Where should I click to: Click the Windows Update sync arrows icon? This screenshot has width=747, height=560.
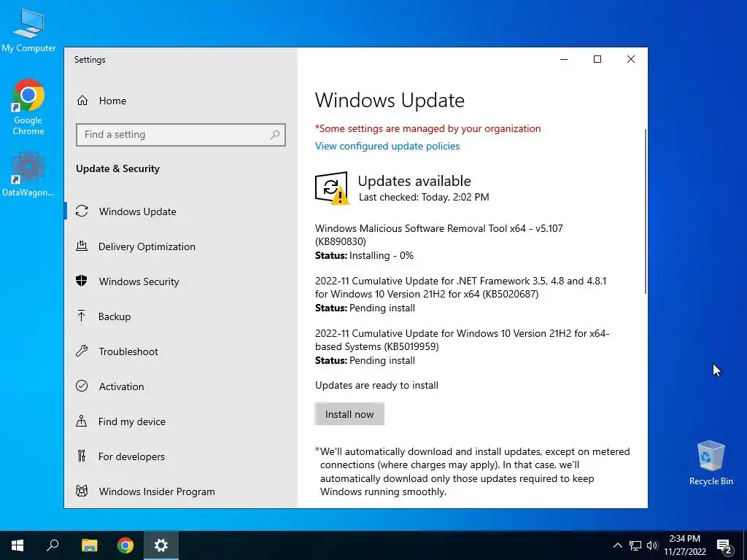(x=82, y=211)
